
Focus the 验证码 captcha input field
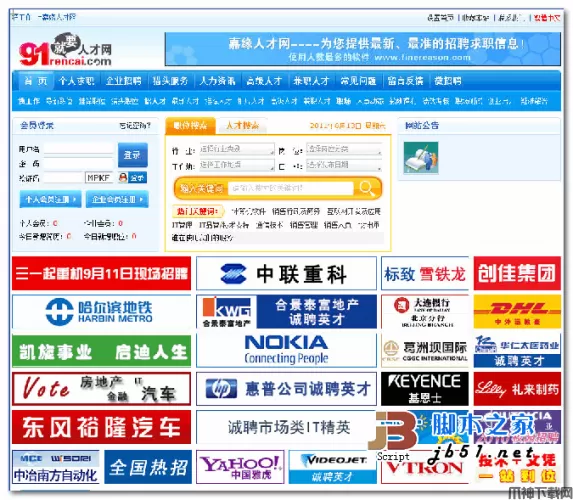64,178
